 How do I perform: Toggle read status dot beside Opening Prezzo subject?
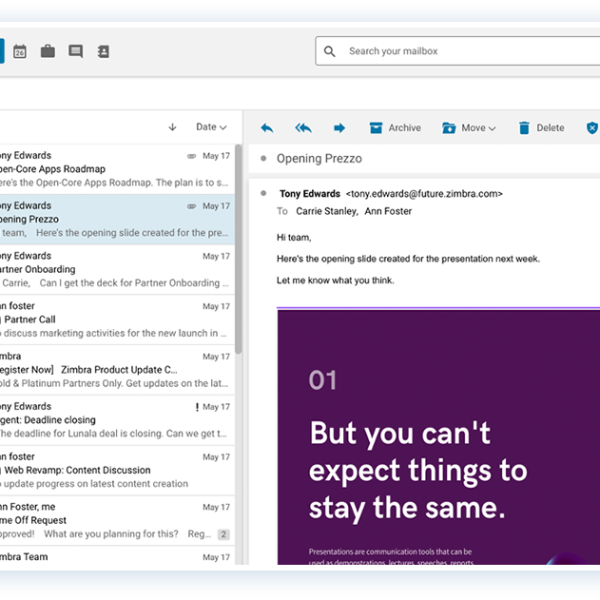[x=263, y=159]
